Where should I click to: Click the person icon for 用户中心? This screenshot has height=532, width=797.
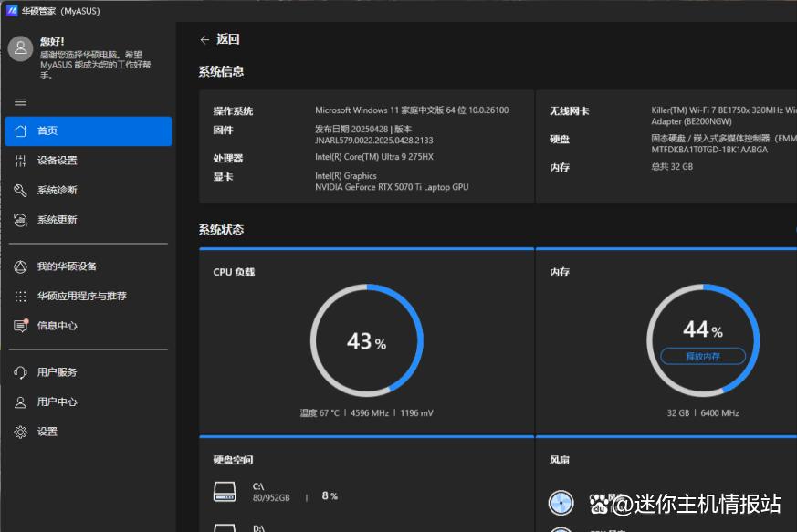[x=20, y=402]
